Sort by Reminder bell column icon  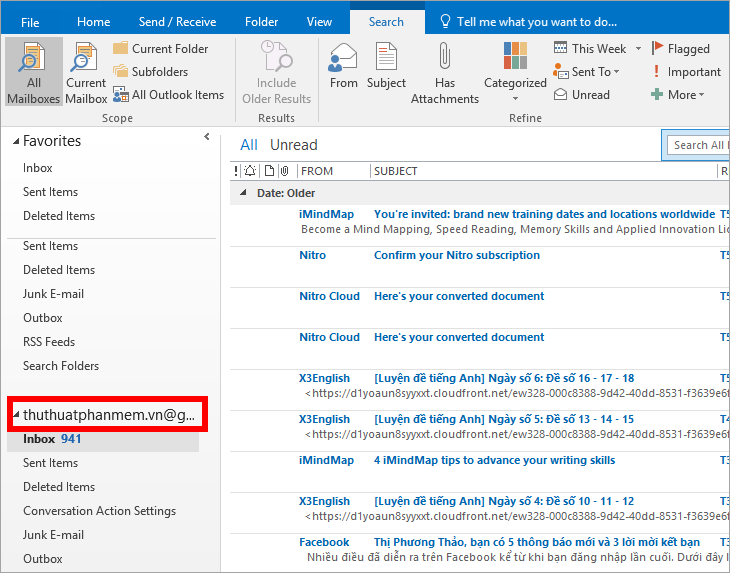pos(250,171)
